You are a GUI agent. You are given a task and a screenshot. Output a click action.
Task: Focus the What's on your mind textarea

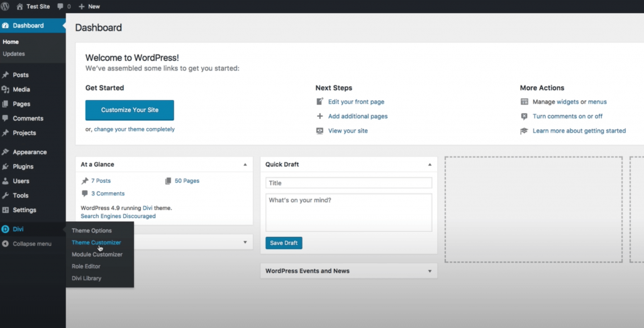coord(348,212)
